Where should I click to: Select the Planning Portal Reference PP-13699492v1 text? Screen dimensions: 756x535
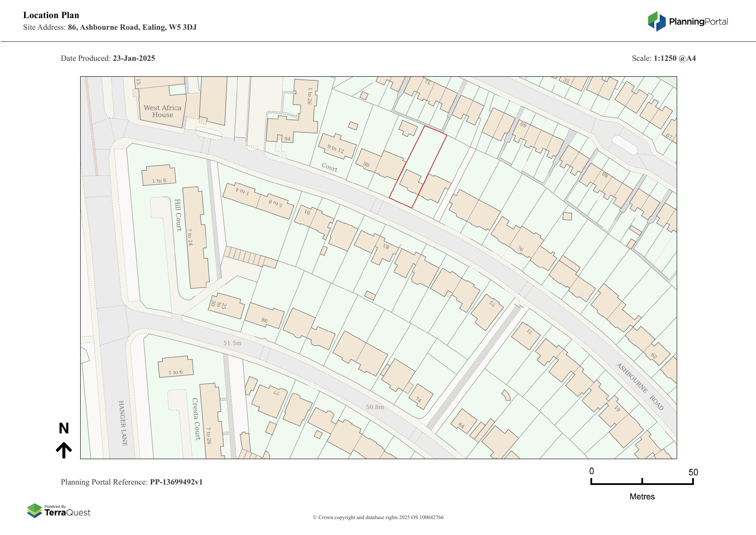[x=131, y=482]
